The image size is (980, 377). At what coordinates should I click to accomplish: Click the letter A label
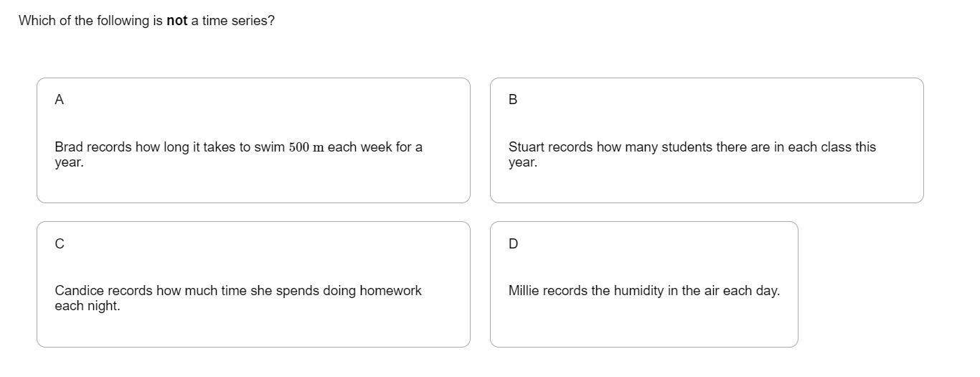click(59, 100)
